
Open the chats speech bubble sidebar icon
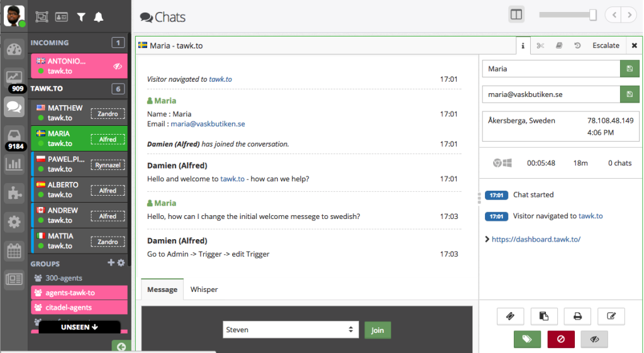14,107
